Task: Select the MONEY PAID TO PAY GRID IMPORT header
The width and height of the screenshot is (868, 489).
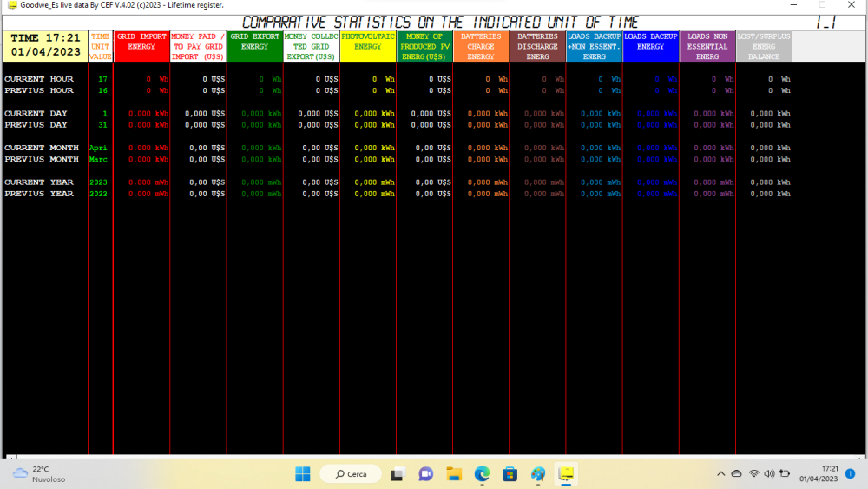Action: (x=198, y=46)
